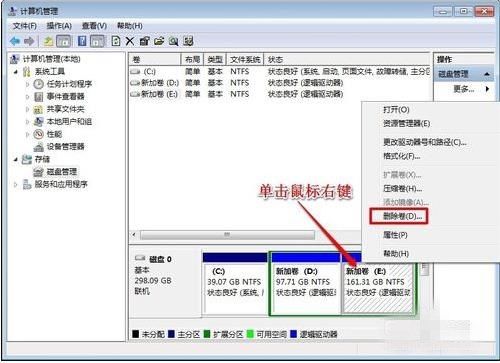Click the 共享文件夹 folder icon

[x=39, y=109]
